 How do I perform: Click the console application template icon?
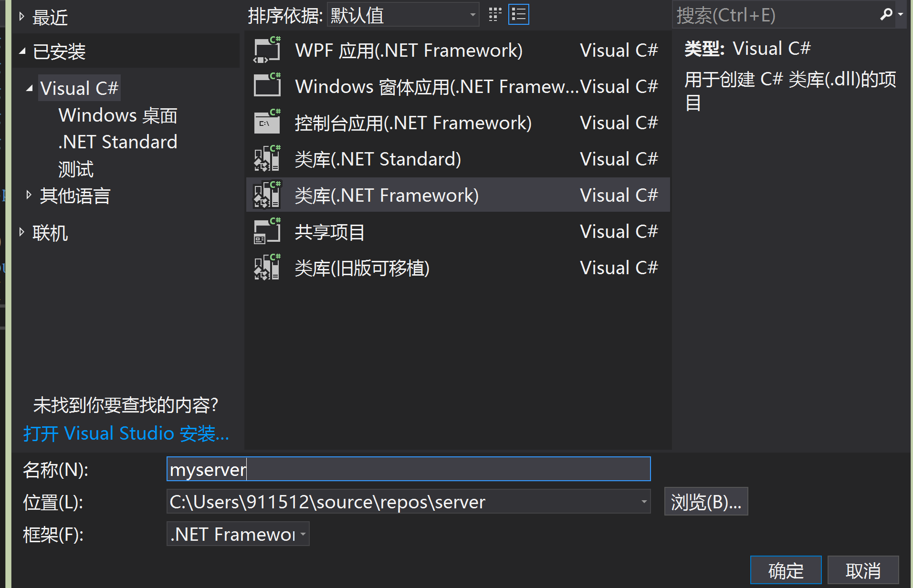[x=267, y=123]
